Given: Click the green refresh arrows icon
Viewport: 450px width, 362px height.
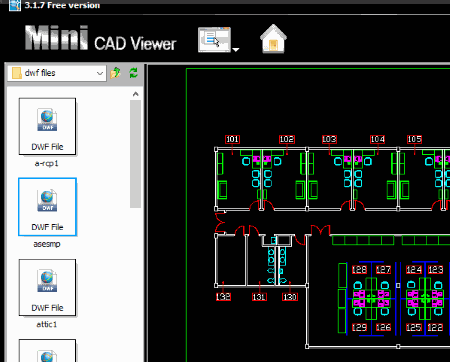Looking at the screenshot, I should tap(134, 73).
